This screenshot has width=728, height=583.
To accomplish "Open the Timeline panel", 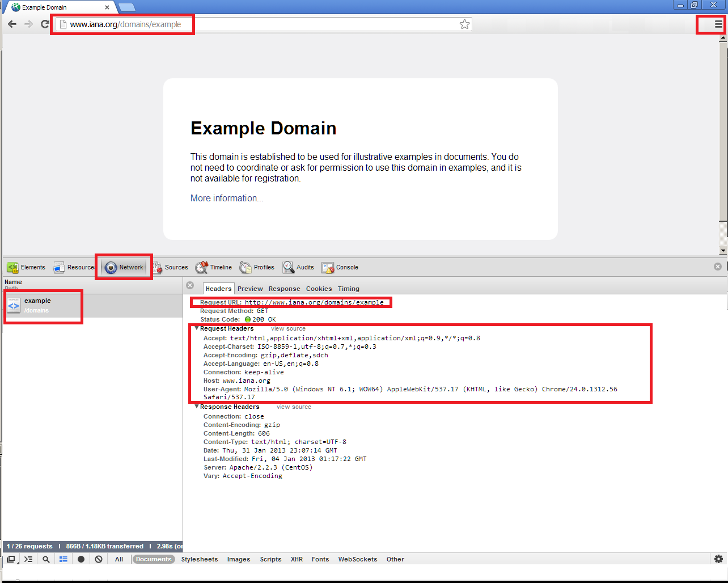I will pos(219,267).
